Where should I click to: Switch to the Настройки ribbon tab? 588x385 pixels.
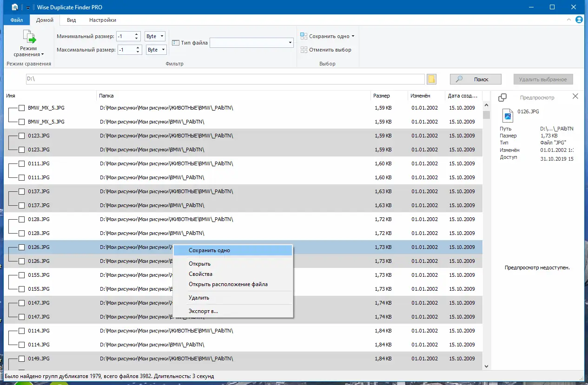[103, 20]
